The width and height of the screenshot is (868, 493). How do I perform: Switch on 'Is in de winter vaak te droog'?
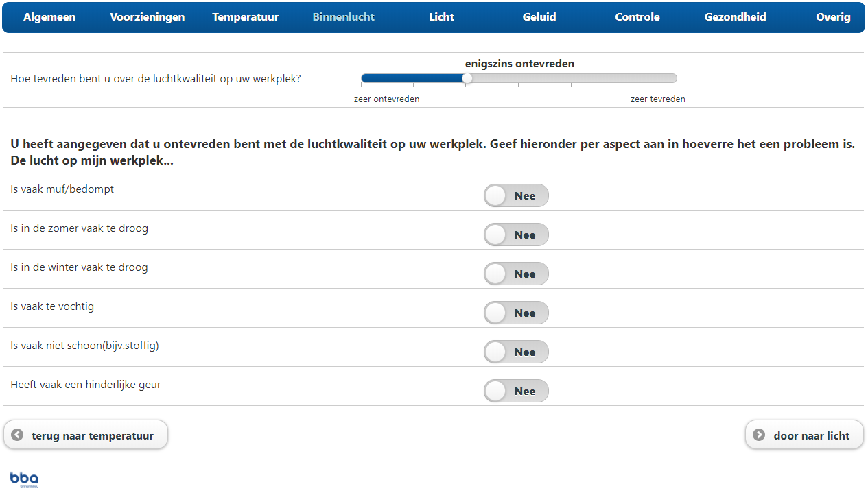point(516,274)
